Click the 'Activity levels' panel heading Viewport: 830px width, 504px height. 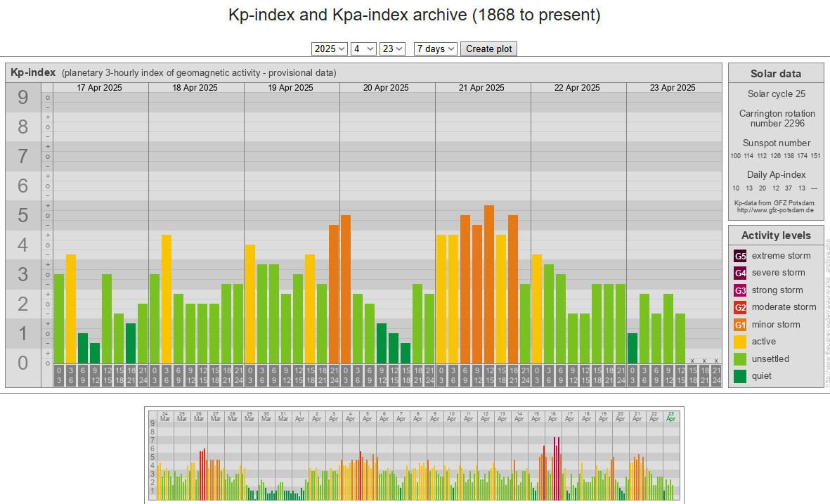[x=776, y=235]
